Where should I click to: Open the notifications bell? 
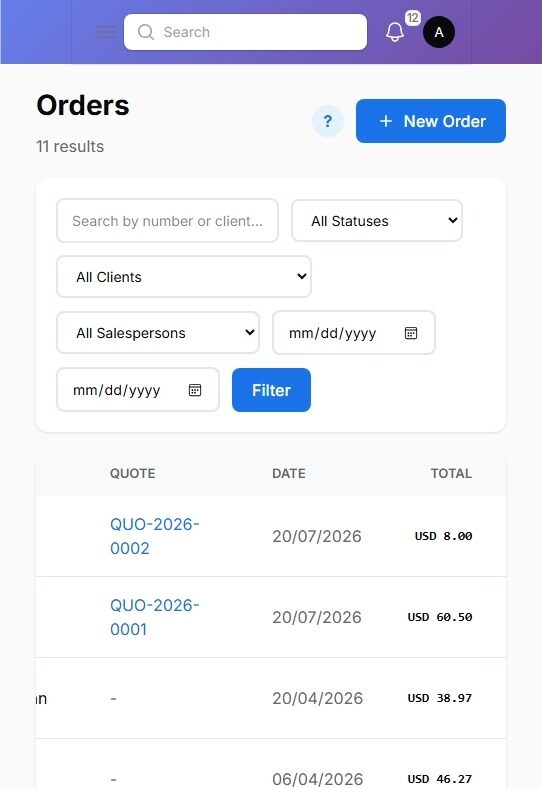[x=395, y=32]
